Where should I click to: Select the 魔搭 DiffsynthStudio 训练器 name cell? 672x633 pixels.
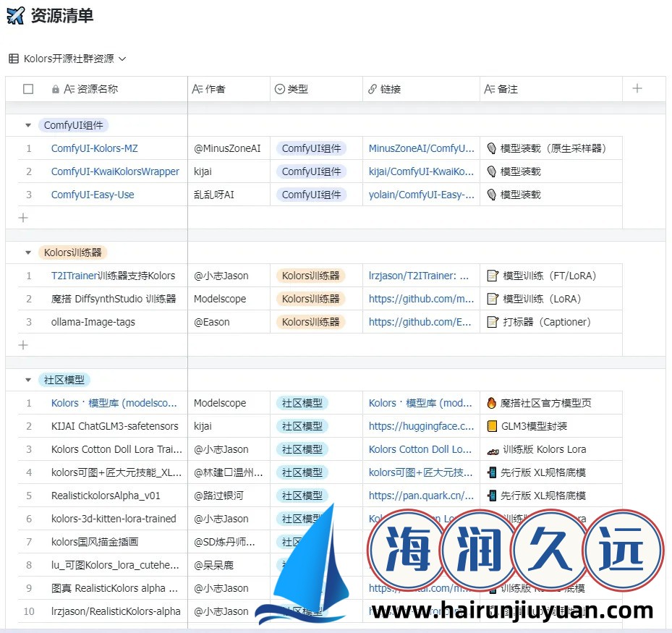[114, 299]
